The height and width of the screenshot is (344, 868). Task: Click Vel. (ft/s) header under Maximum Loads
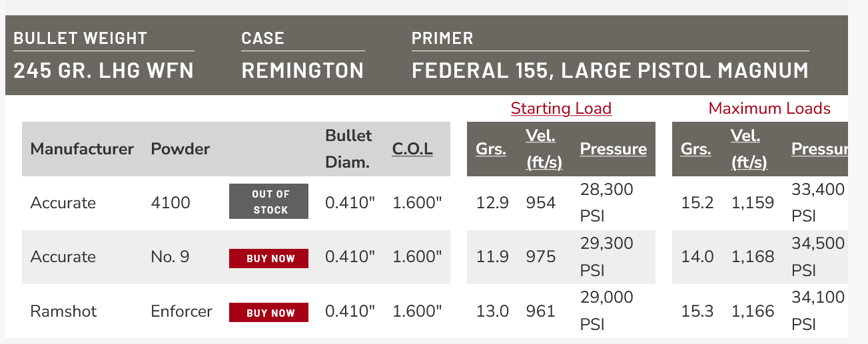coord(749,149)
